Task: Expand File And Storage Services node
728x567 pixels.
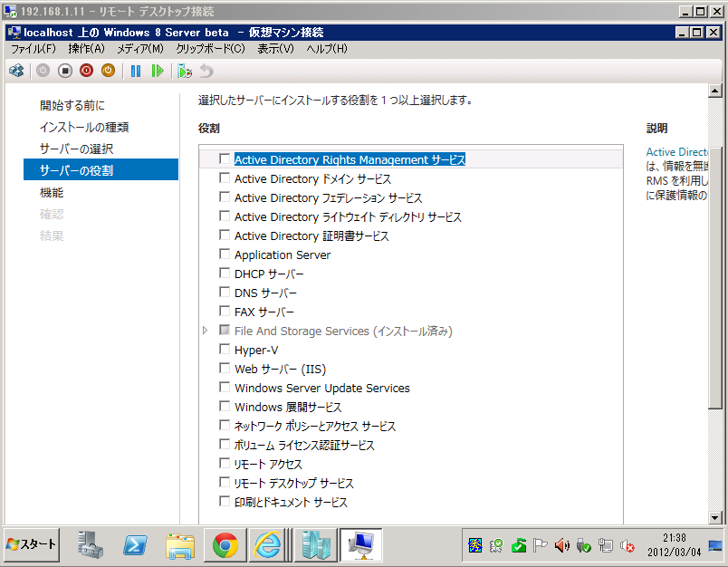Action: point(206,332)
